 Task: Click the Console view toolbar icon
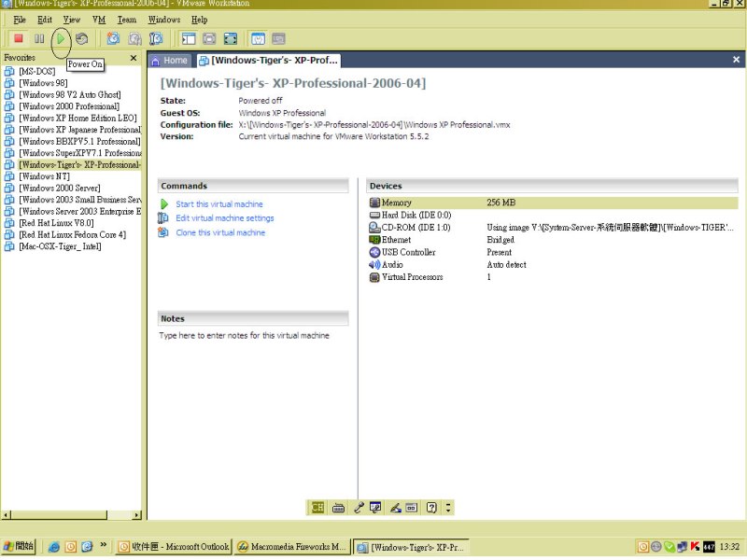278,38
